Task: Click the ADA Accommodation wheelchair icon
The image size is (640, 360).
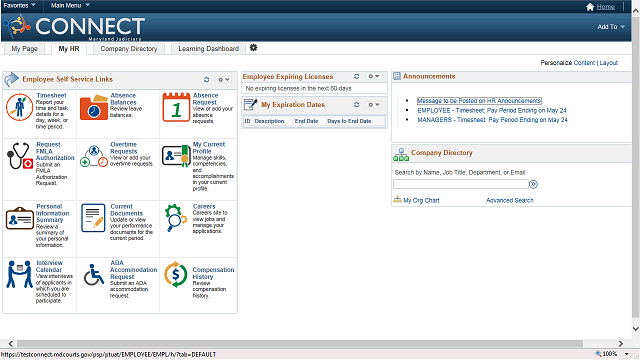Action: click(x=94, y=275)
